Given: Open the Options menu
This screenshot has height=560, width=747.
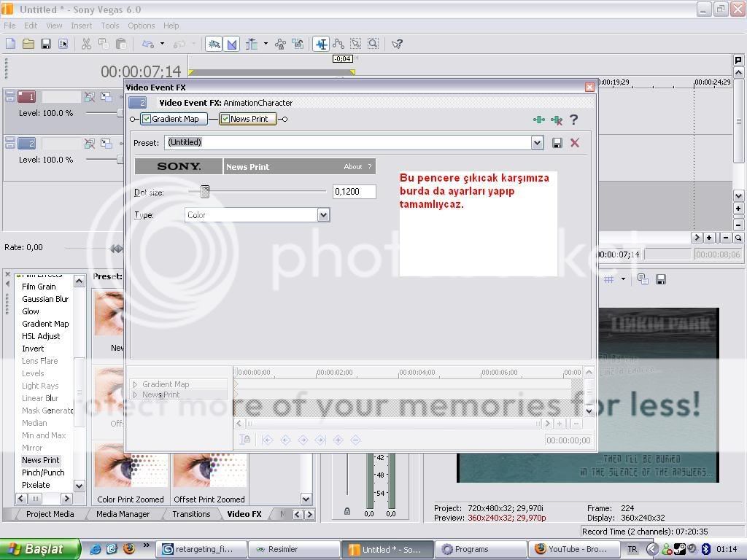Looking at the screenshot, I should point(141,26).
